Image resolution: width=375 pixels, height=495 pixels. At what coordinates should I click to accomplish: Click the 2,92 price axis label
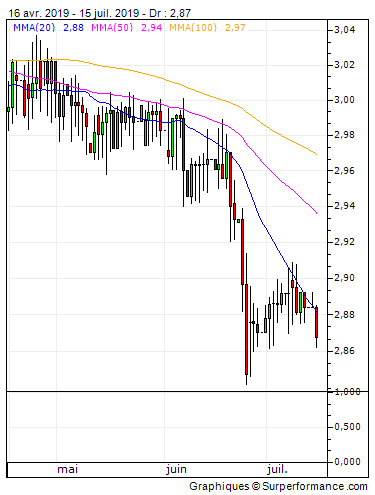pyautogui.click(x=345, y=242)
